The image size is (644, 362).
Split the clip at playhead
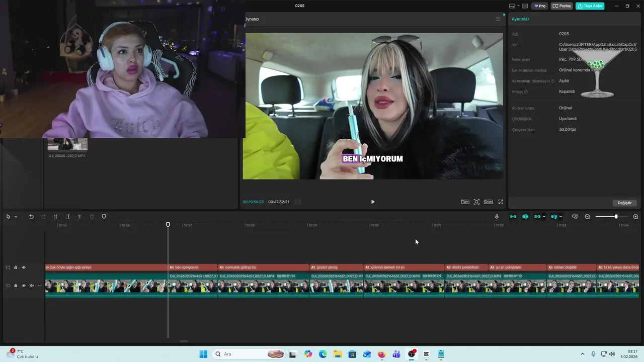[55, 217]
